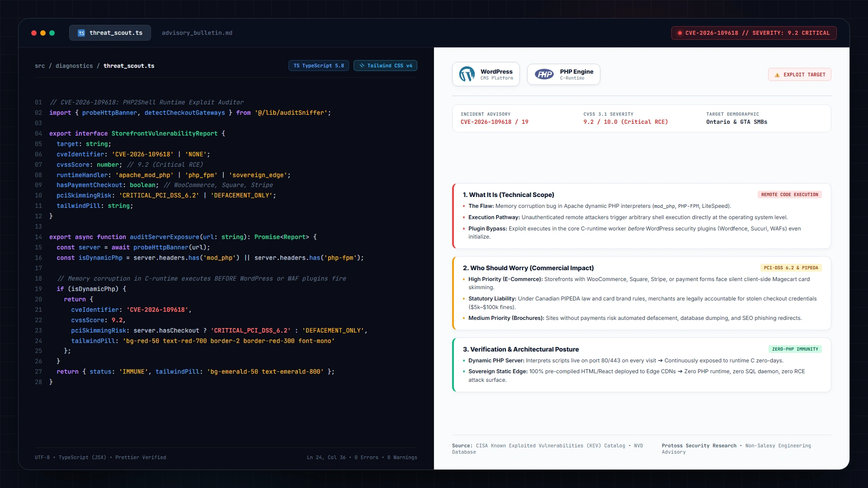868x488 pixels.
Task: Click 'UTF-8' in the status bar
Action: click(42, 458)
